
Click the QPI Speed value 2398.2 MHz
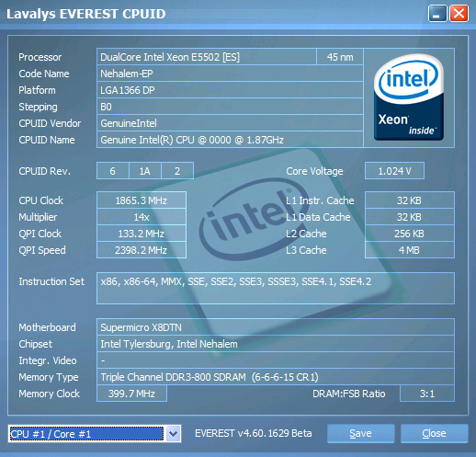point(142,250)
